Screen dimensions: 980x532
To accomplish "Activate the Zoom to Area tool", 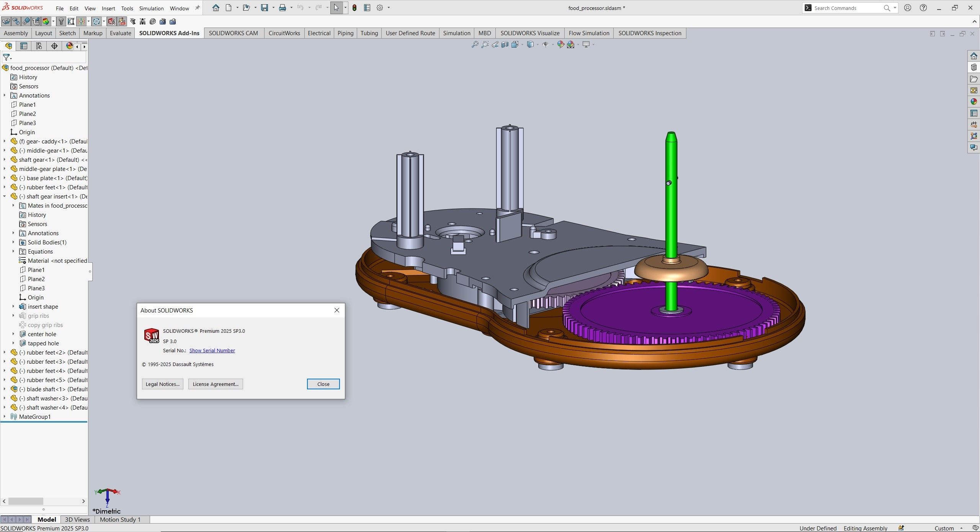I will tap(485, 45).
